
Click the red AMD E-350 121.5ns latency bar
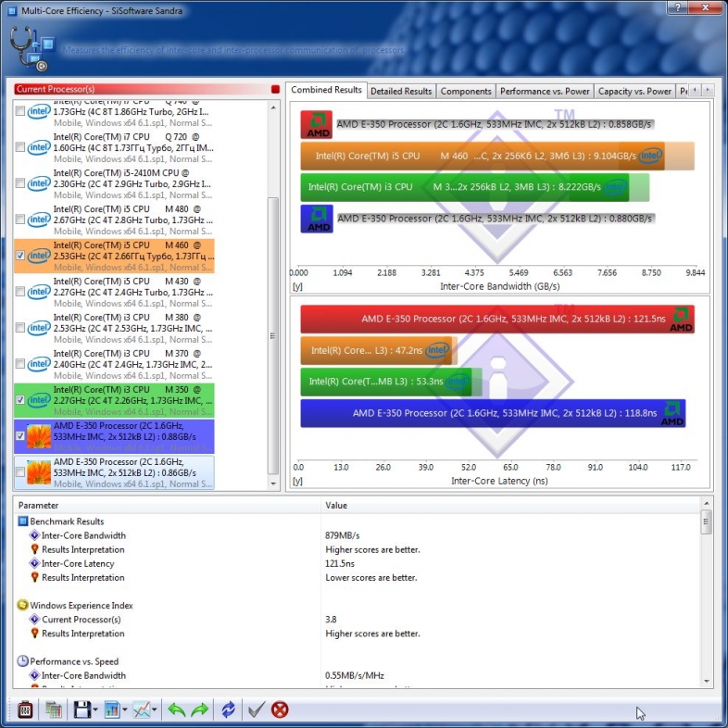point(497,319)
